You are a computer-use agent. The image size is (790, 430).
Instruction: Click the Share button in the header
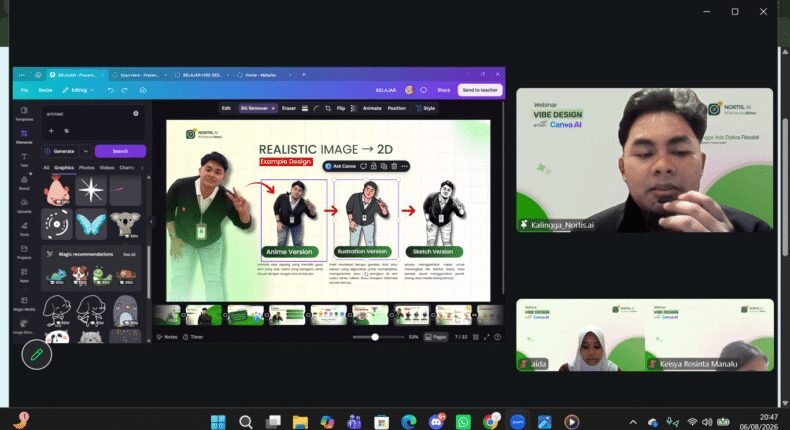[443, 90]
